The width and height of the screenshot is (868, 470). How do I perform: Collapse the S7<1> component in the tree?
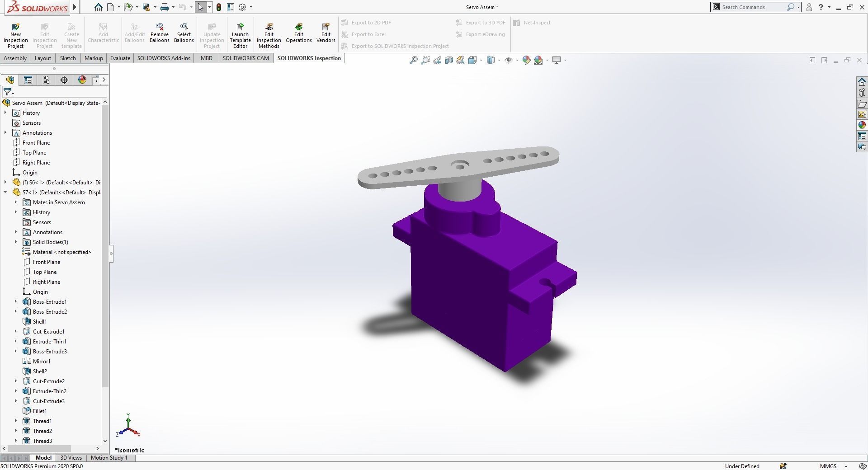5,192
